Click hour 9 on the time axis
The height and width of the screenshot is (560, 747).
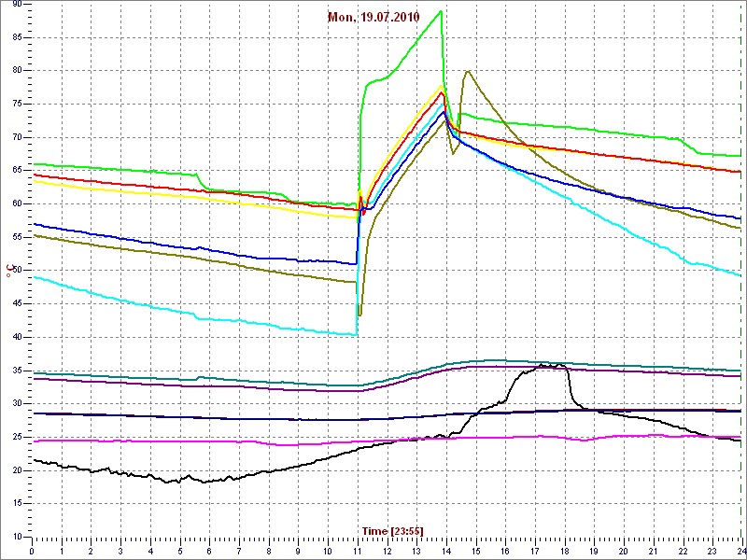coord(298,550)
